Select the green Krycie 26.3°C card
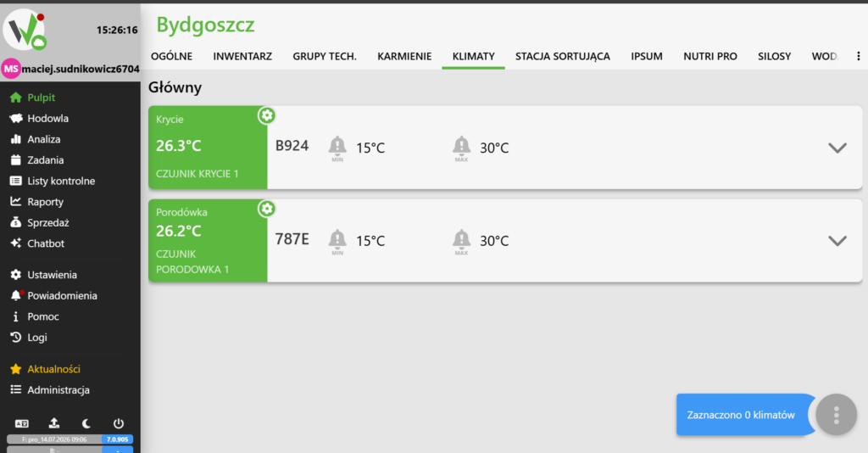868x453 pixels. click(x=208, y=148)
